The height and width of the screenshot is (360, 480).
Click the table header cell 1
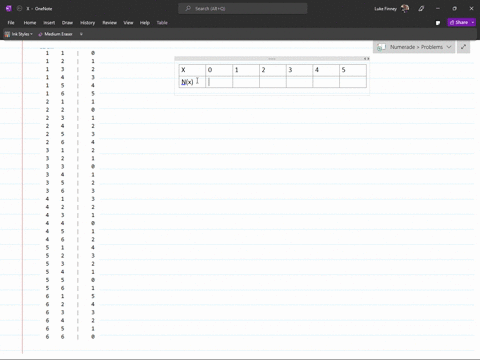[x=246, y=70]
